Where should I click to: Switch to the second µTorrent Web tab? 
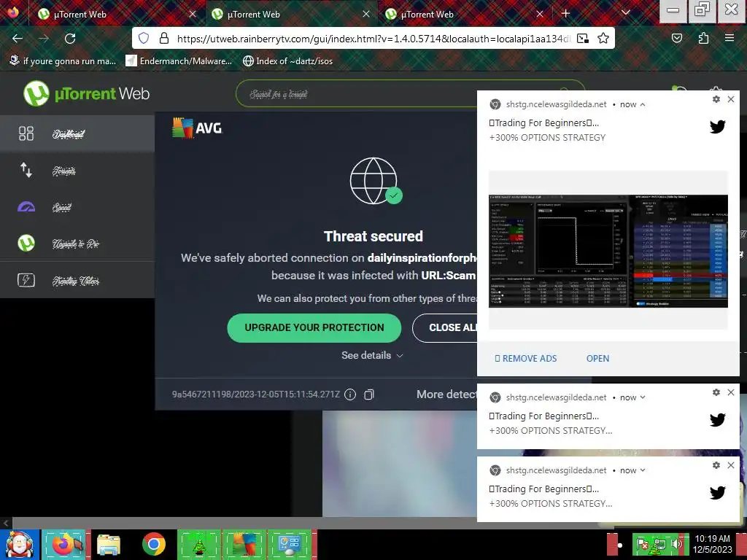coord(292,14)
